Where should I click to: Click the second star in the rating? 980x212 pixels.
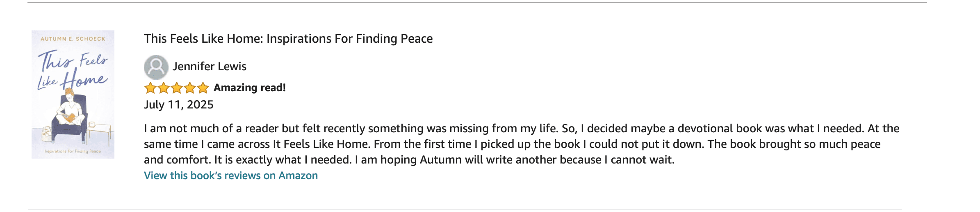[x=164, y=88]
